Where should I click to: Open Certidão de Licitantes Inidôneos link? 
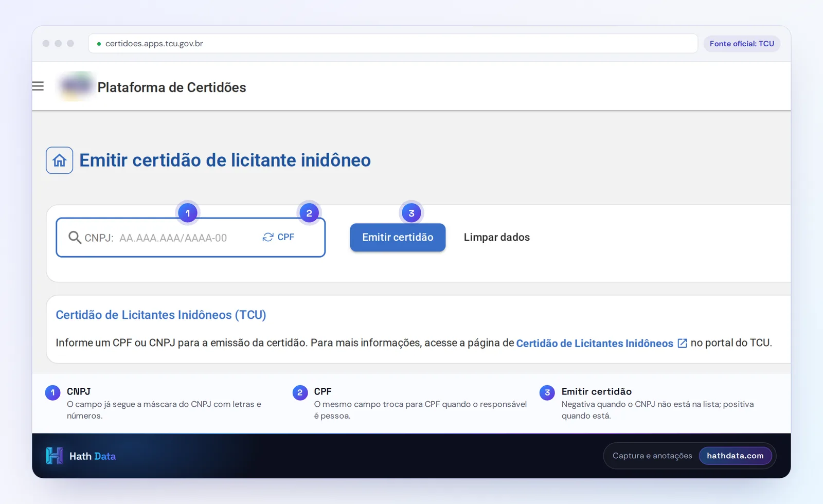click(595, 343)
